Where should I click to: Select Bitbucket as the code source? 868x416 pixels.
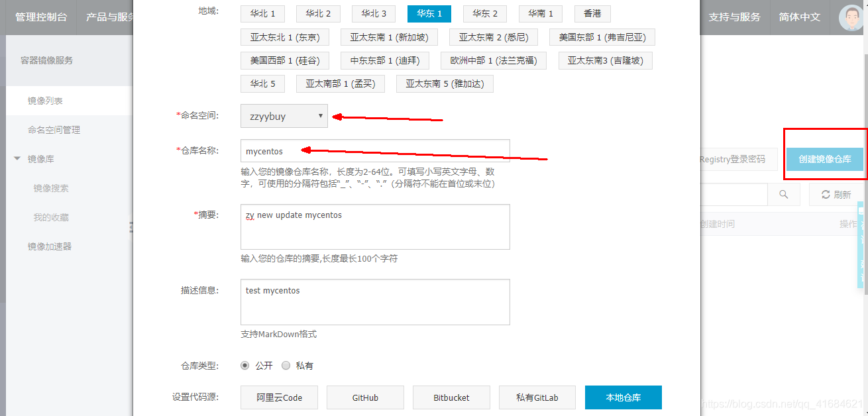coord(451,397)
